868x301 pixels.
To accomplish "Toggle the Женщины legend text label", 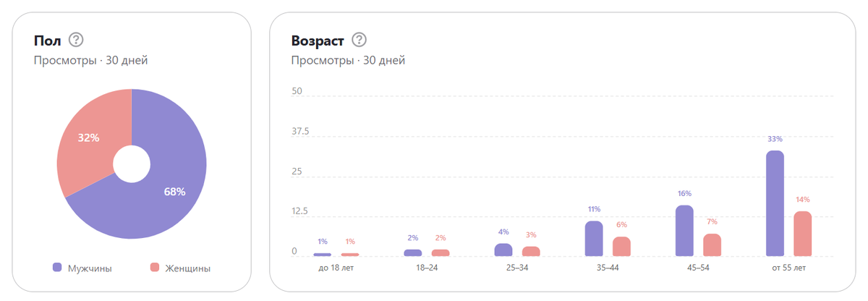I will pyautogui.click(x=186, y=268).
